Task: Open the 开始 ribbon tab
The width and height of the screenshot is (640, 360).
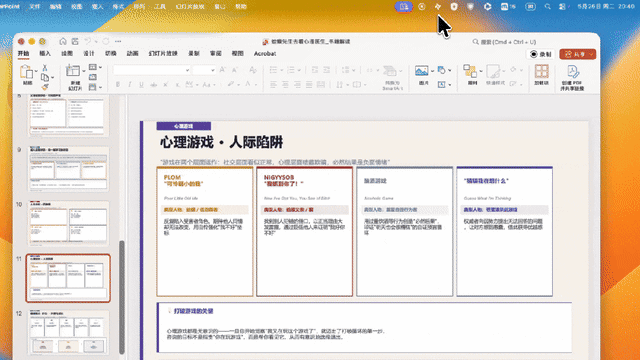Action: coord(23,54)
